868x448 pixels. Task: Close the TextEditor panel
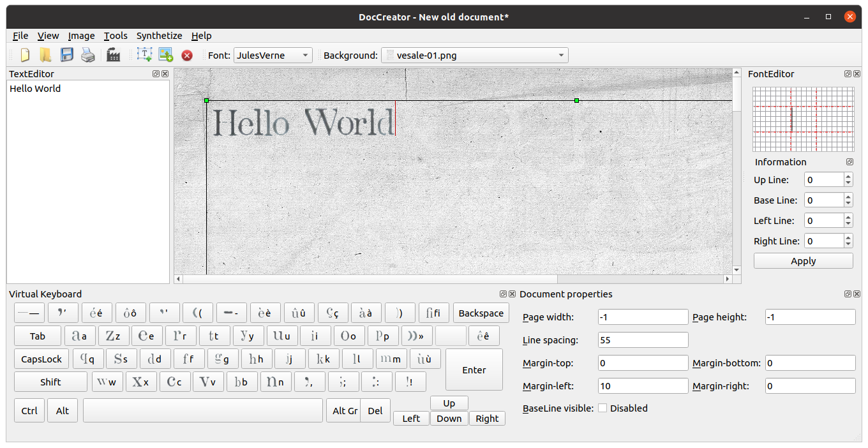(165, 74)
